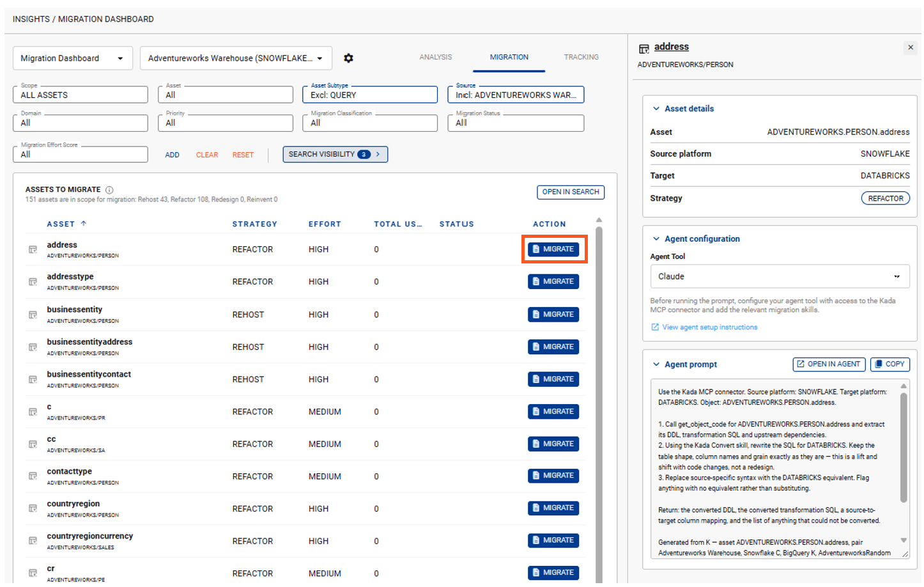Click the table icon for businessentity row
Viewport: 924px width, 587px height.
pos(33,315)
